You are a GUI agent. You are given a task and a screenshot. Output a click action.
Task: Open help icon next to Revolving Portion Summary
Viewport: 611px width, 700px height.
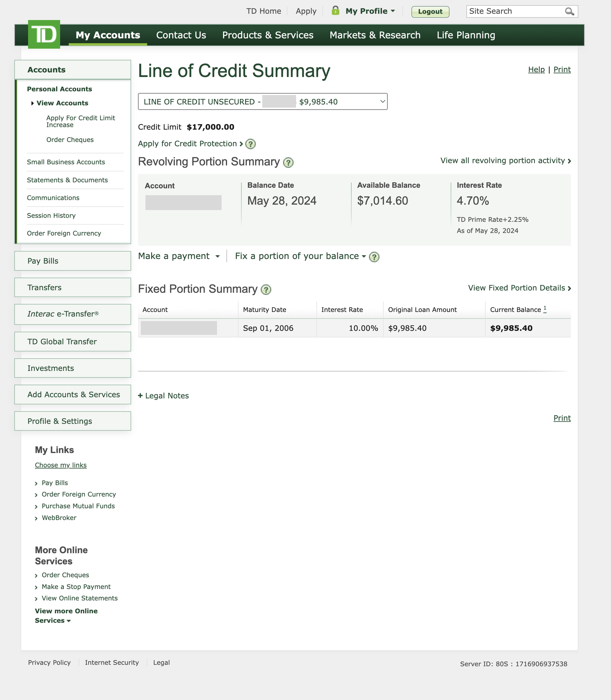288,163
